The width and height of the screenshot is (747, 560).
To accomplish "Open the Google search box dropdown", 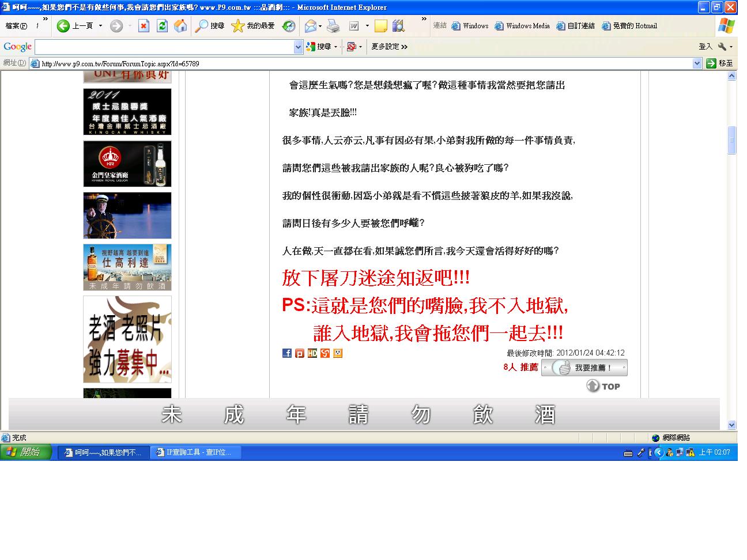I will pyautogui.click(x=298, y=47).
